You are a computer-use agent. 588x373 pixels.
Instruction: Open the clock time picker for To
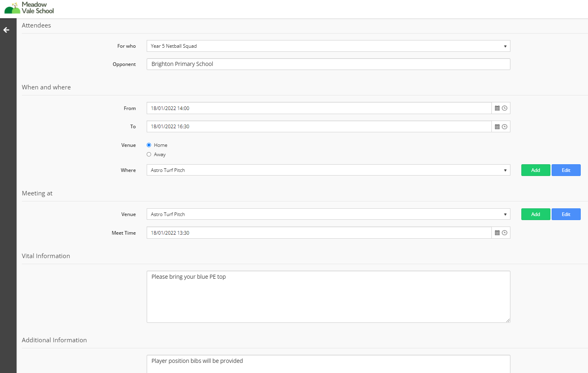click(x=504, y=127)
